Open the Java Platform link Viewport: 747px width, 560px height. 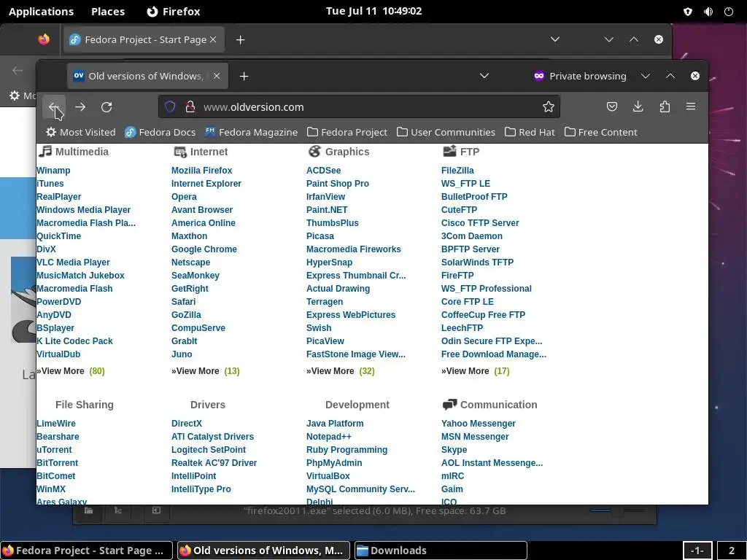[335, 424]
